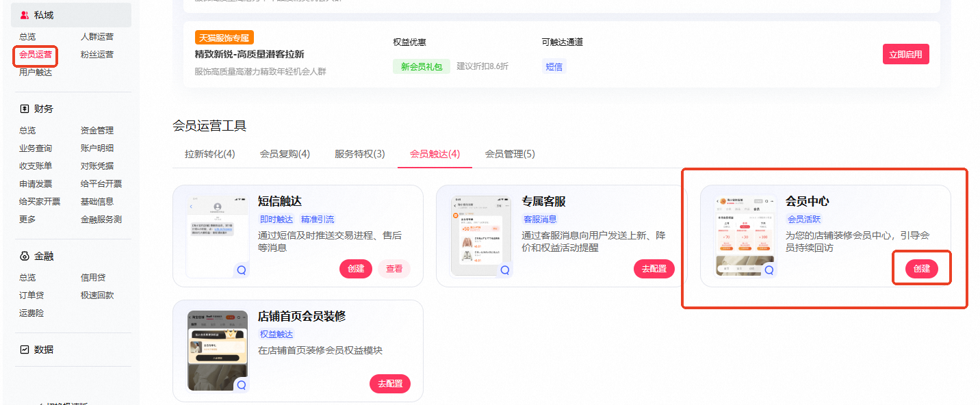
Task: Click the 专属客服 card title
Action: coord(544,202)
